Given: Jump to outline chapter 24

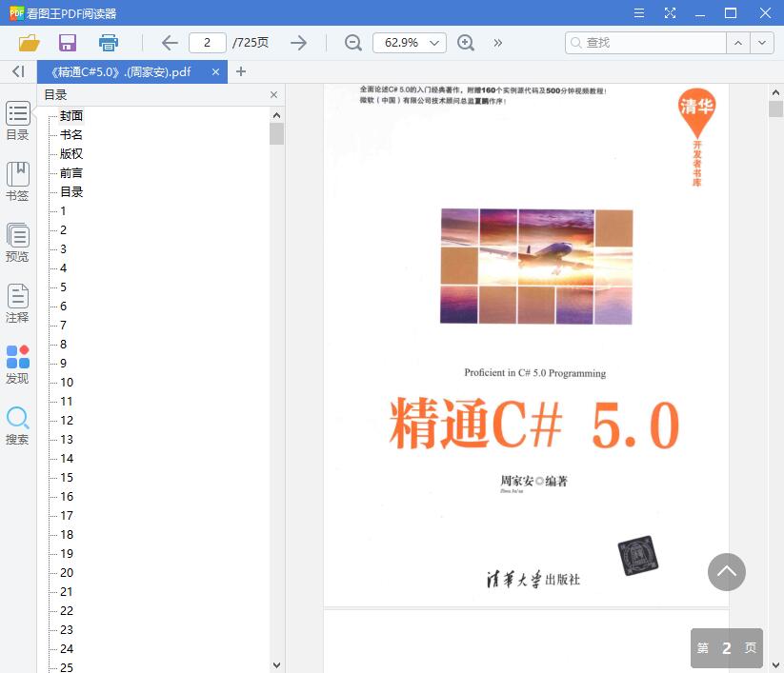Looking at the screenshot, I should point(67,648).
